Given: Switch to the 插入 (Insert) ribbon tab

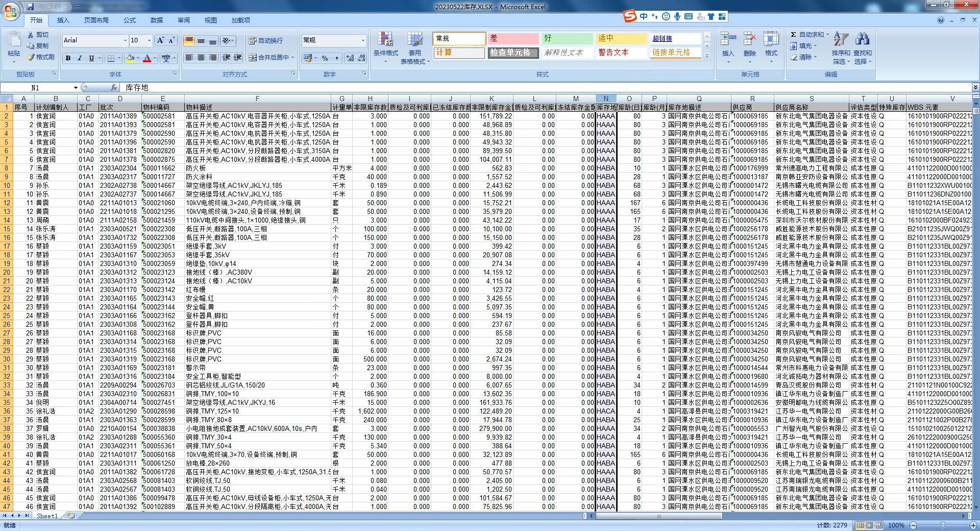Looking at the screenshot, I should click(63, 20).
